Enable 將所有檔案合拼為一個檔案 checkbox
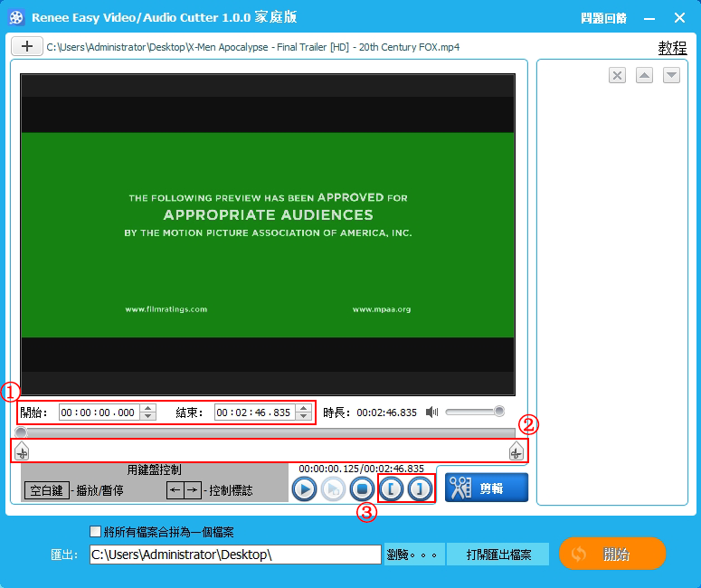Image resolution: width=701 pixels, height=588 pixels. coord(96,532)
